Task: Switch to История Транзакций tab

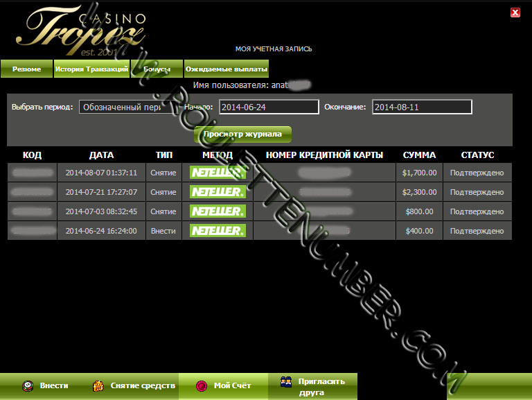Action: tap(91, 69)
